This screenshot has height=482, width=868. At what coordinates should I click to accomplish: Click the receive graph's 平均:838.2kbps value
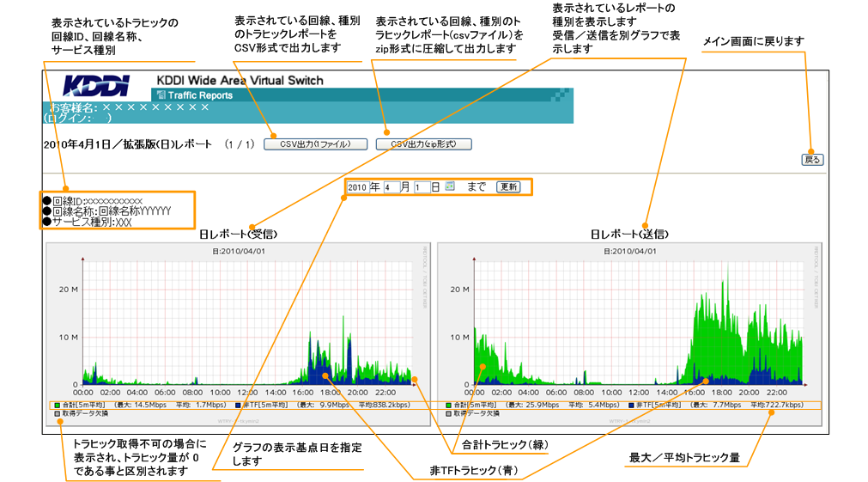(384, 405)
